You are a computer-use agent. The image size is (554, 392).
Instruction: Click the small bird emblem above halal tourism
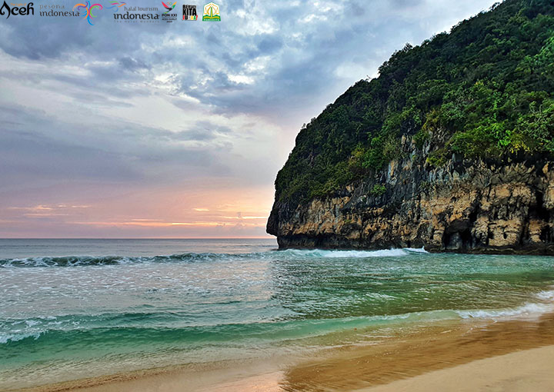point(117,5)
